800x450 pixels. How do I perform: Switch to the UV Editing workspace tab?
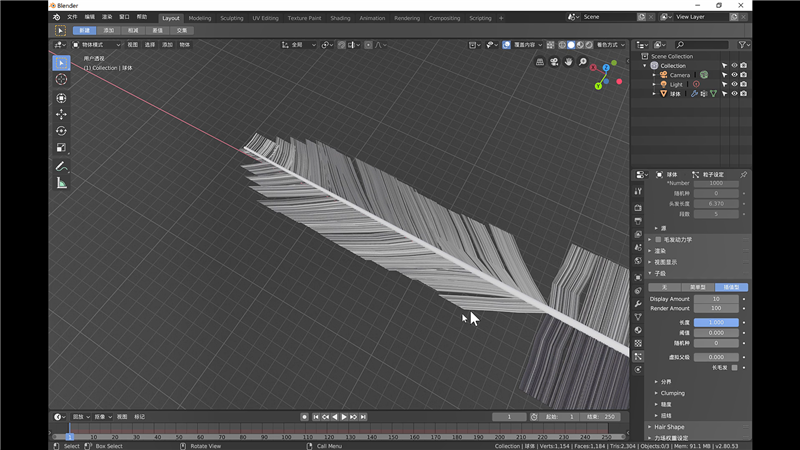pyautogui.click(x=265, y=18)
